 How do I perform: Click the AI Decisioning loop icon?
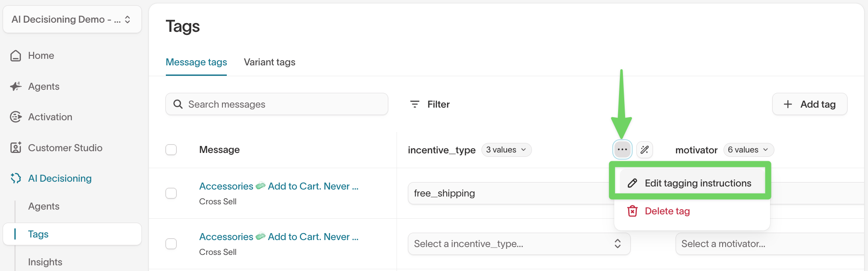[16, 178]
